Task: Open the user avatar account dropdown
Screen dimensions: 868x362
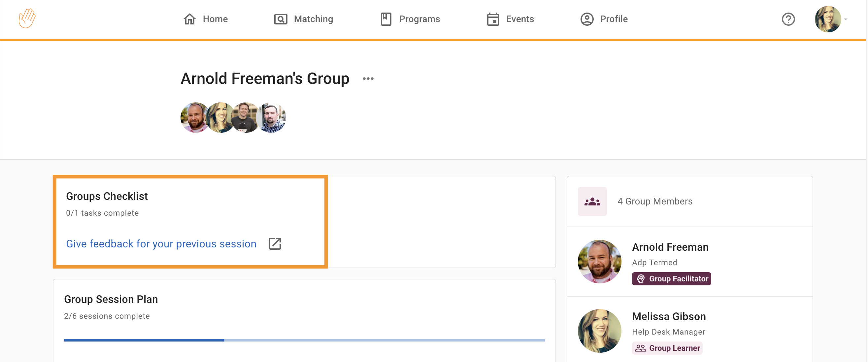Action: click(x=827, y=19)
